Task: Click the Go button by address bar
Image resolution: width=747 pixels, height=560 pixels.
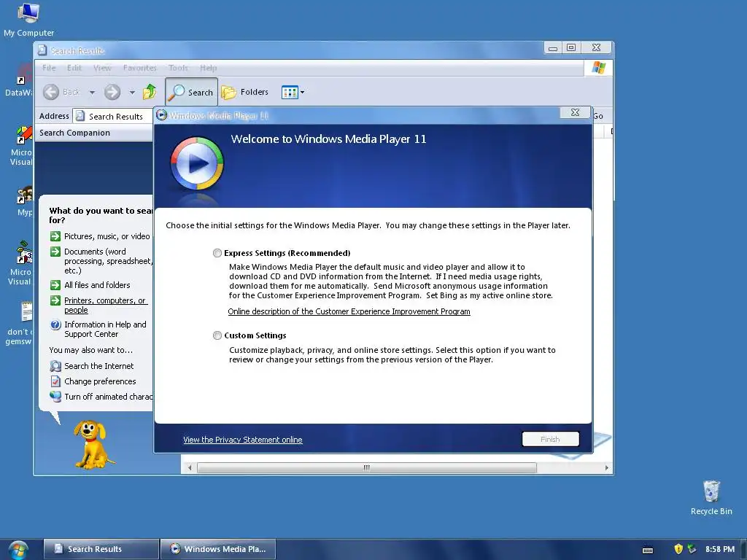Action: pyautogui.click(x=598, y=116)
